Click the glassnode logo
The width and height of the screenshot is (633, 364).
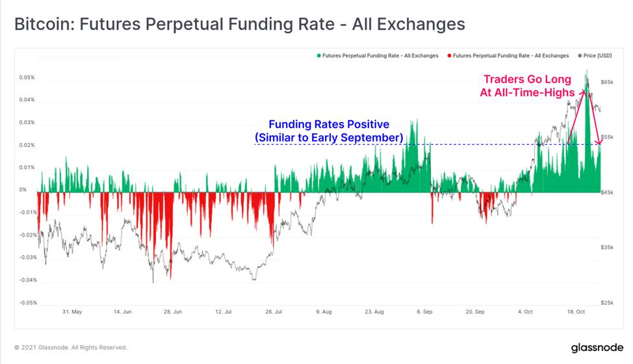tap(597, 348)
